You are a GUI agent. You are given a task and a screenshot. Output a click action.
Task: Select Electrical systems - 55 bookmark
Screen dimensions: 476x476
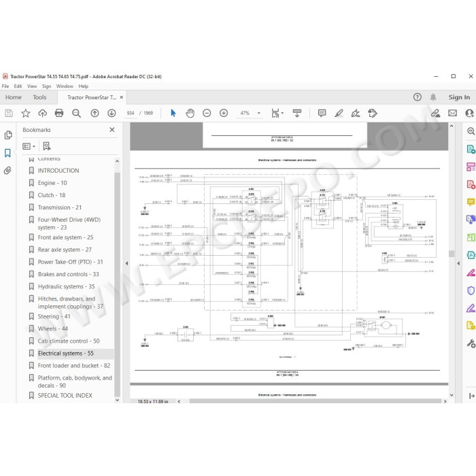tap(65, 354)
